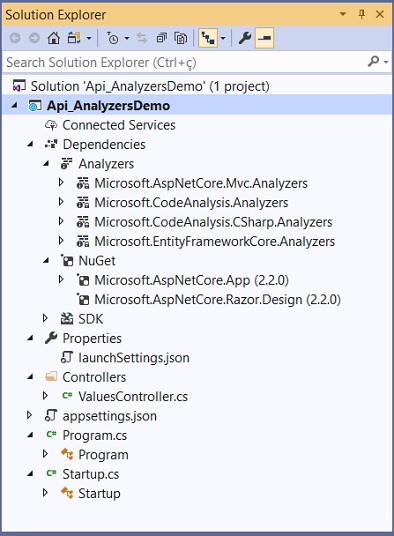The height and width of the screenshot is (536, 394).
Task: Click the Sync with Active Document icon
Action: [142, 38]
